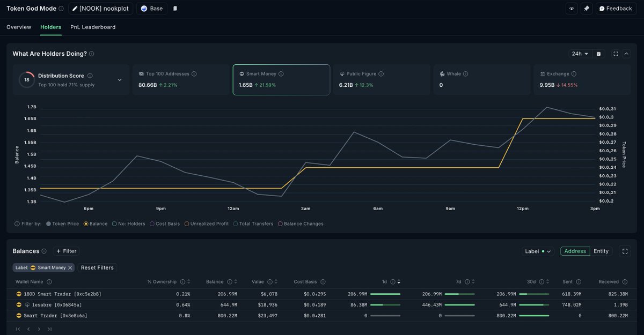Toggle the Unrealized Profit chart filter
Image resolution: width=644 pixels, height=335 pixels.
coord(186,224)
